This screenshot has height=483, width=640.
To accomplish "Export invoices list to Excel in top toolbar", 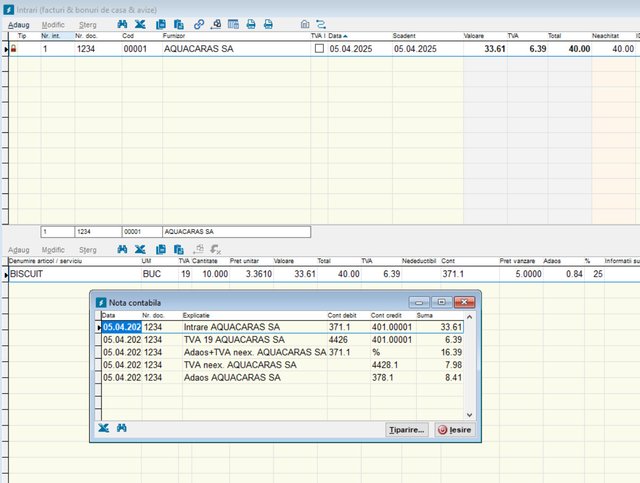I will (x=140, y=24).
